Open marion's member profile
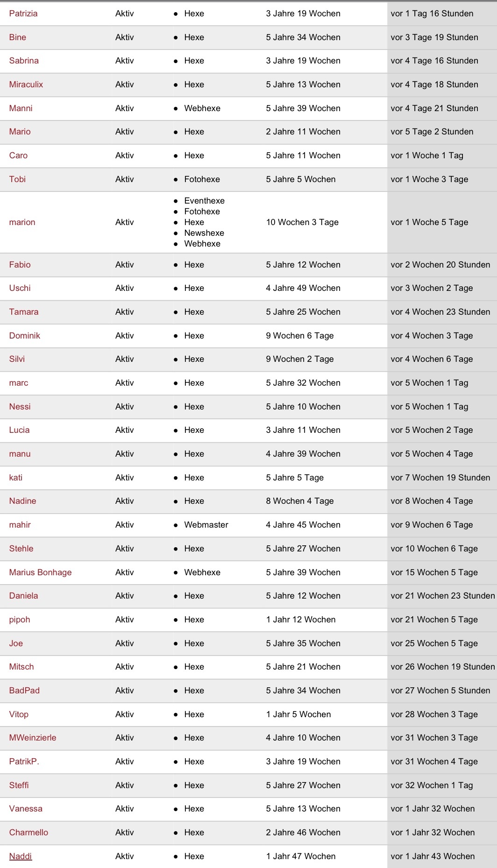The height and width of the screenshot is (868, 497). tap(22, 222)
